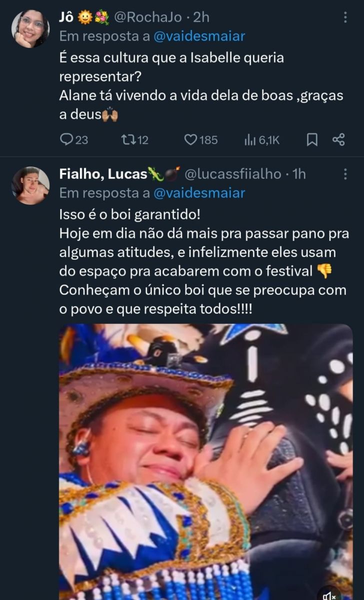The width and height of the screenshot is (364, 600).
Task: Open Jô's profile picture
Action: tap(30, 28)
